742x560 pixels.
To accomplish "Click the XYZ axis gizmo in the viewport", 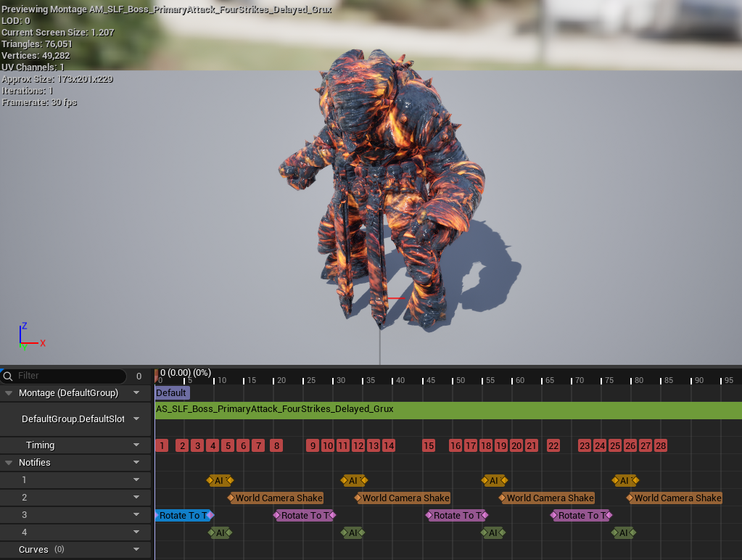I will click(30, 337).
